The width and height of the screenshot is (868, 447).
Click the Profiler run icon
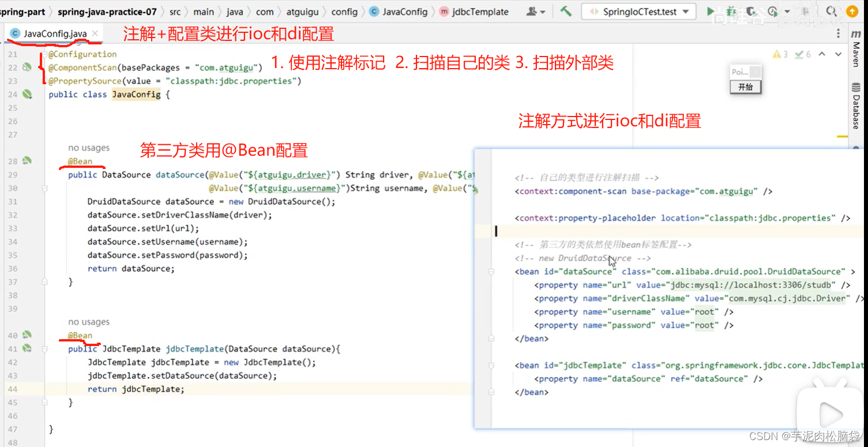[x=772, y=12]
